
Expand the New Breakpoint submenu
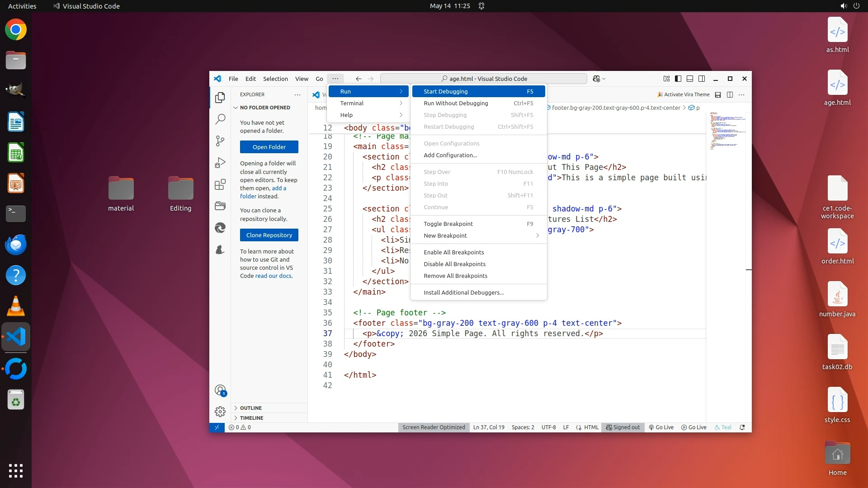click(478, 235)
